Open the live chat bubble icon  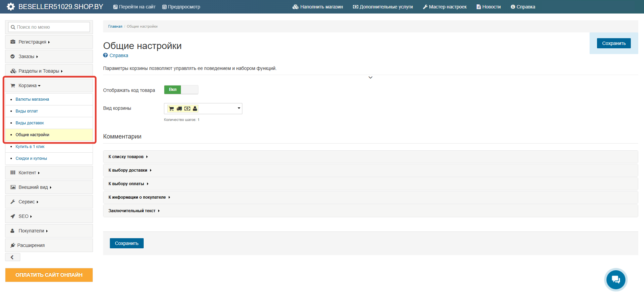click(616, 279)
